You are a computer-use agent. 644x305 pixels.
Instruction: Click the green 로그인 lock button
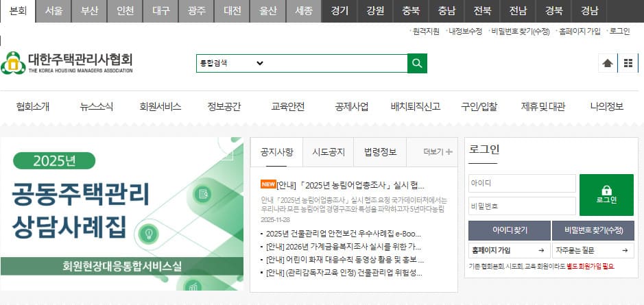coord(606,195)
